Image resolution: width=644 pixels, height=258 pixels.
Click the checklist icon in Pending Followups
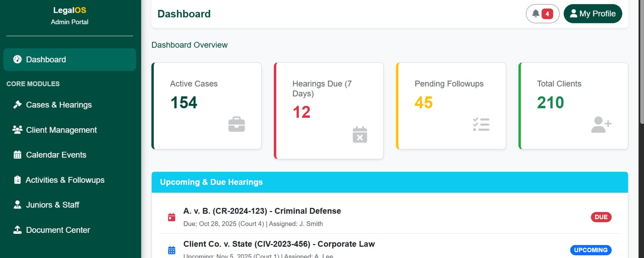tap(481, 124)
